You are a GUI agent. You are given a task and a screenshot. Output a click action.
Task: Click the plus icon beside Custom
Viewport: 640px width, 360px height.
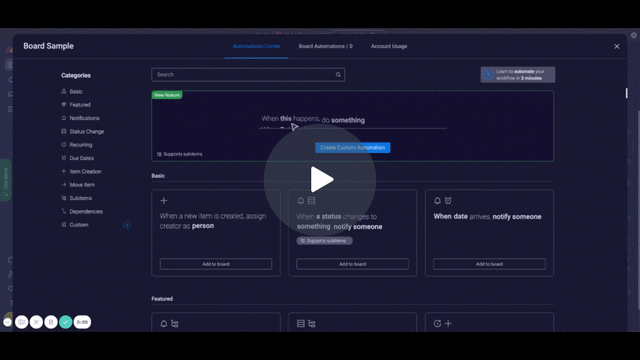click(127, 225)
